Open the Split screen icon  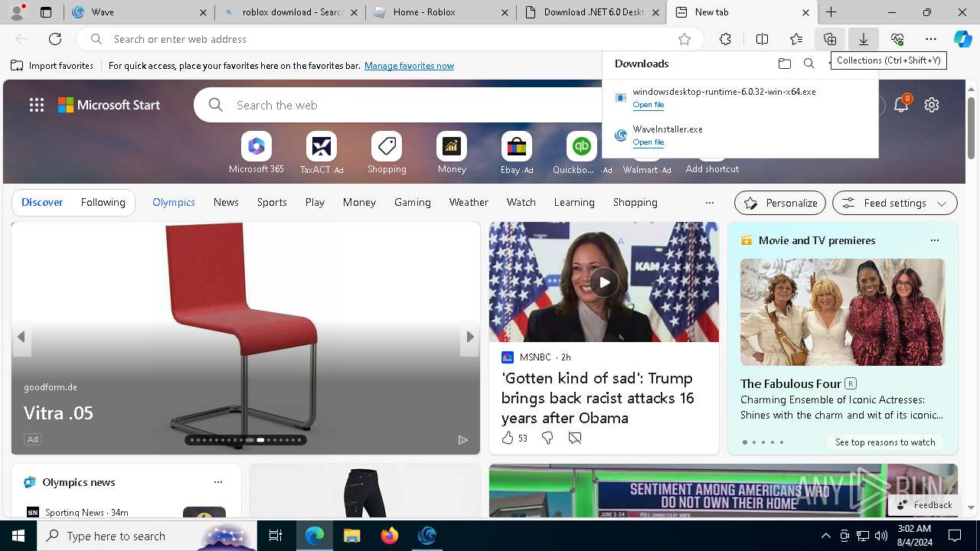tap(762, 39)
